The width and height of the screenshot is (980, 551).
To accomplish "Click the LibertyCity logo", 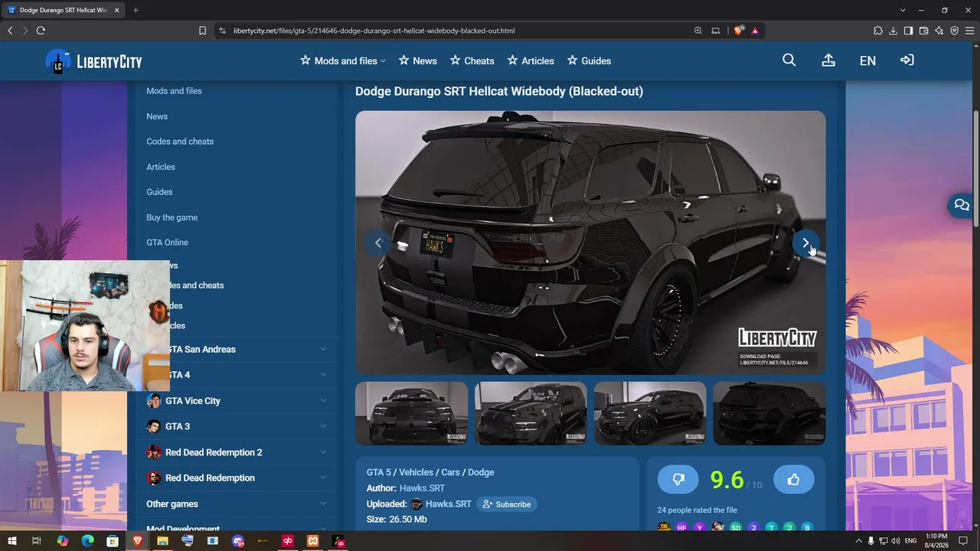I will pyautogui.click(x=93, y=61).
